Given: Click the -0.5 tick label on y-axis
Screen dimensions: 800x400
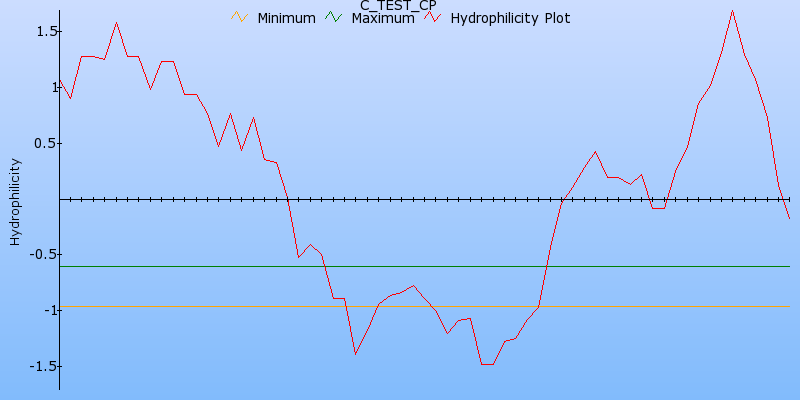Looking at the screenshot, I should 35,254.
